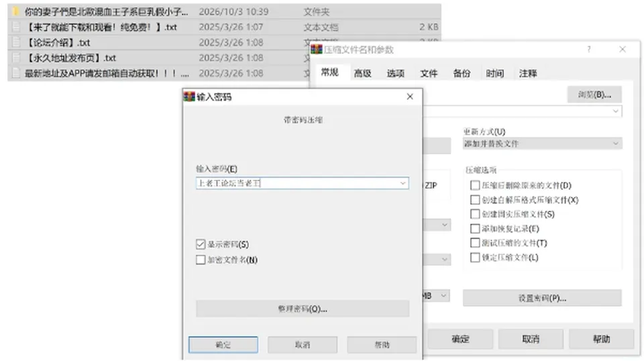
Task: Click text file icon for 最新地址及APP请发邮箱 file
Action: [x=16, y=73]
